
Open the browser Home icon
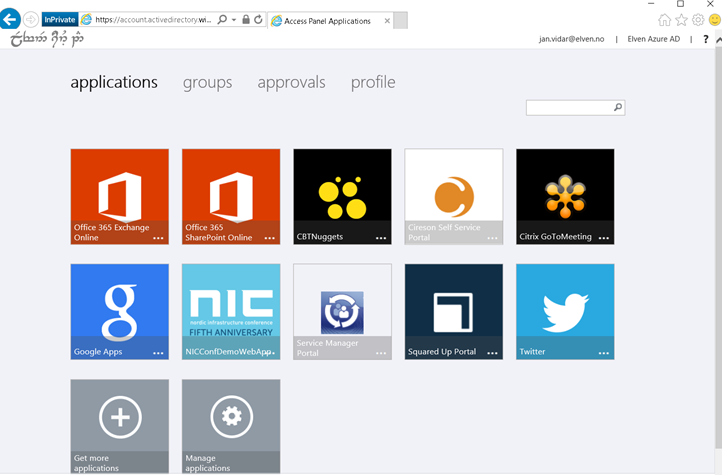coord(664,20)
